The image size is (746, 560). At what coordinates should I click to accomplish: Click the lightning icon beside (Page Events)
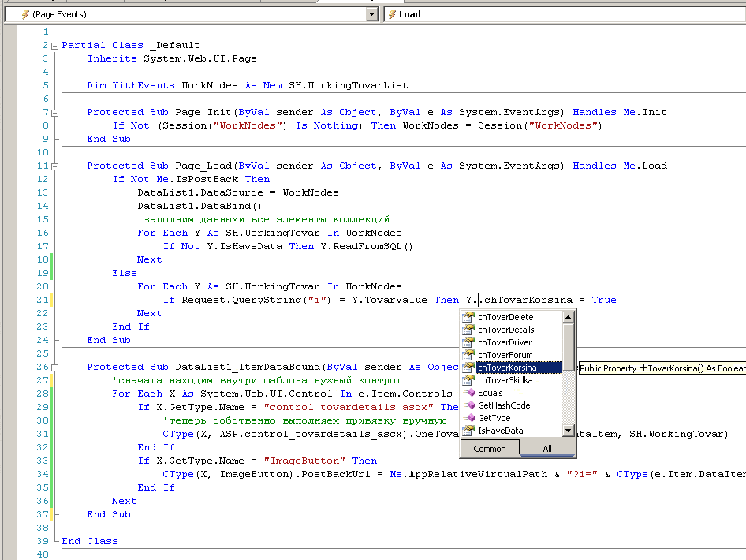25,14
